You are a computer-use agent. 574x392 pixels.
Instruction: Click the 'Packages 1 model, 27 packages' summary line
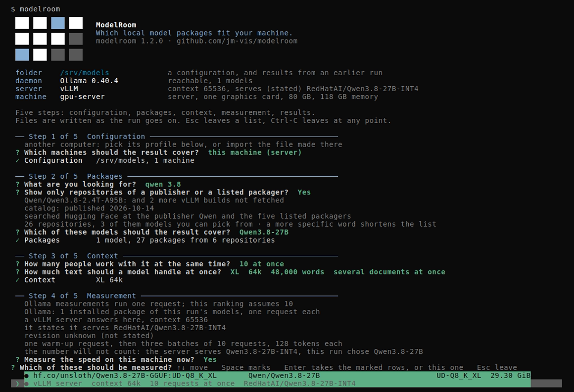coord(145,241)
